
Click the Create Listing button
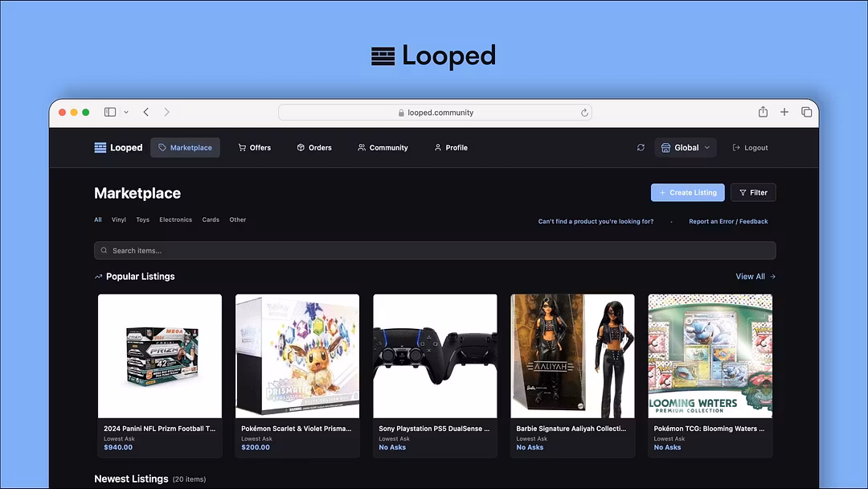687,192
